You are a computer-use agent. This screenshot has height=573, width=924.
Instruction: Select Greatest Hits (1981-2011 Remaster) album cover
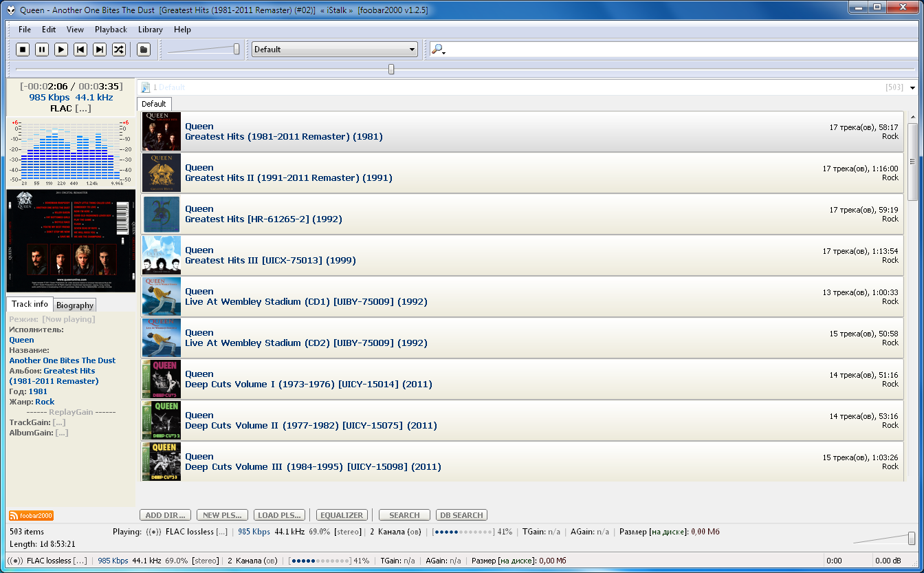click(x=162, y=131)
